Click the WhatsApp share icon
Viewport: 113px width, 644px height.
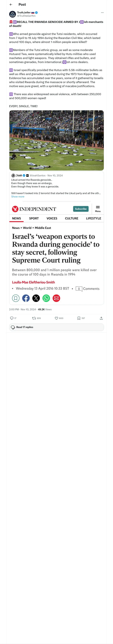pos(46,298)
